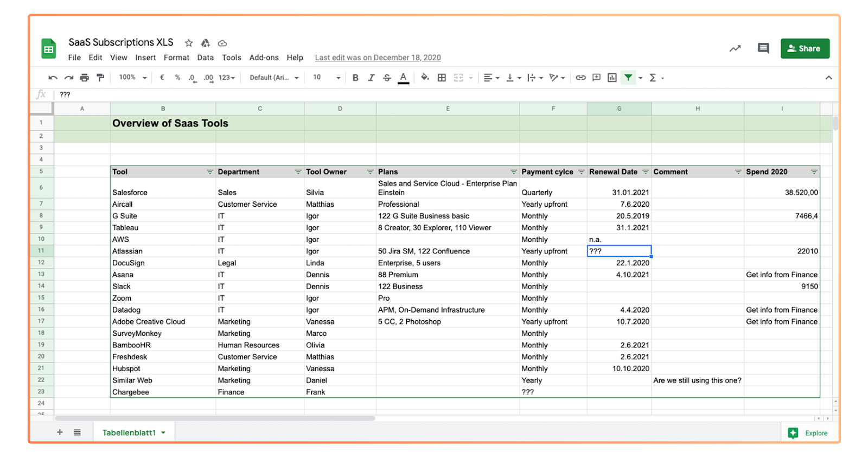Image resolution: width=868 pixels, height=458 pixels.
Task: Select the paint format roller icon
Action: point(100,78)
